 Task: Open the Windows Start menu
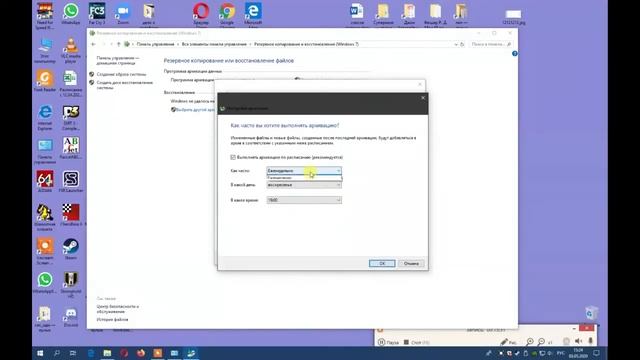[x=40, y=353]
